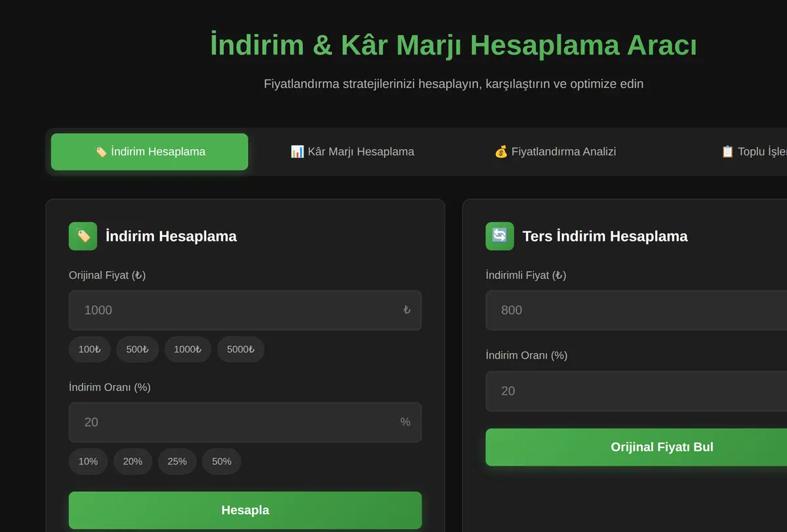Click the price tag icon beside İndirim Hesaplama heading
The width and height of the screenshot is (787, 532).
tap(83, 236)
